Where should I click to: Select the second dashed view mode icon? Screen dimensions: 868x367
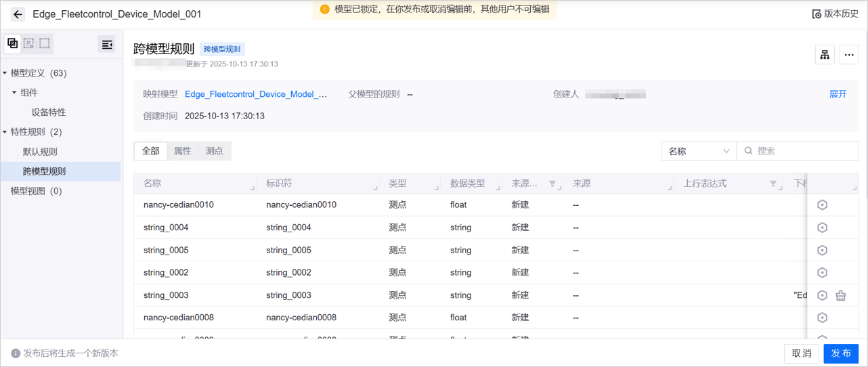coord(28,43)
